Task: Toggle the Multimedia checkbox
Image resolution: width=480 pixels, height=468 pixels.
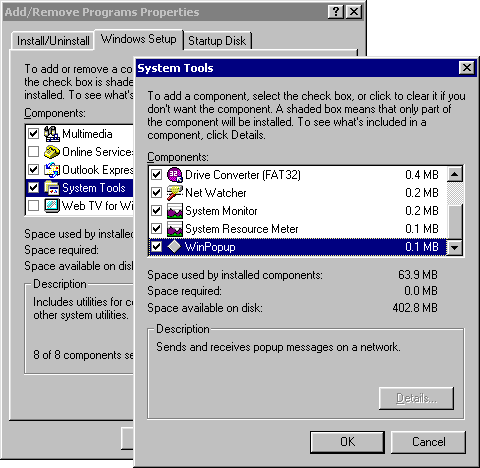Action: click(33, 134)
